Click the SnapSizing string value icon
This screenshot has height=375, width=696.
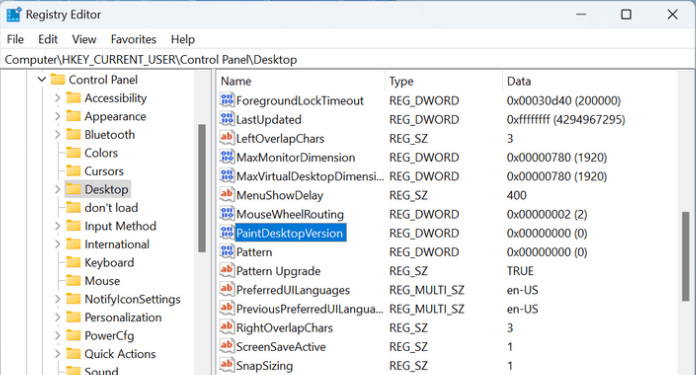(x=227, y=365)
